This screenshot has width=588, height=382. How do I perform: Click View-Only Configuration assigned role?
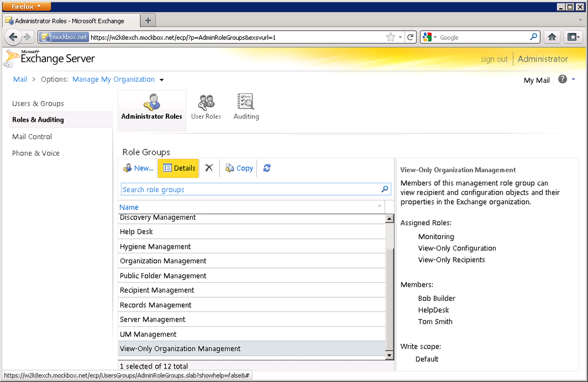[457, 248]
